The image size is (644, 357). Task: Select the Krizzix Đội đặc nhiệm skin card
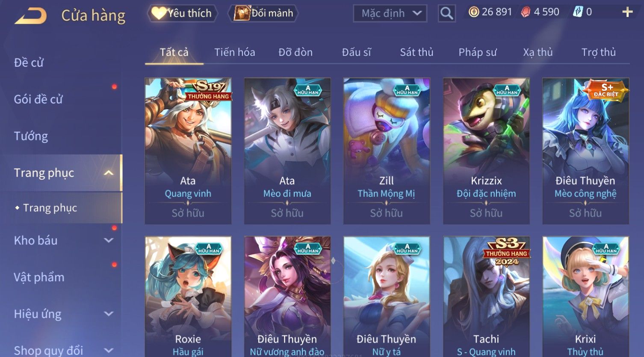pyautogui.click(x=486, y=151)
